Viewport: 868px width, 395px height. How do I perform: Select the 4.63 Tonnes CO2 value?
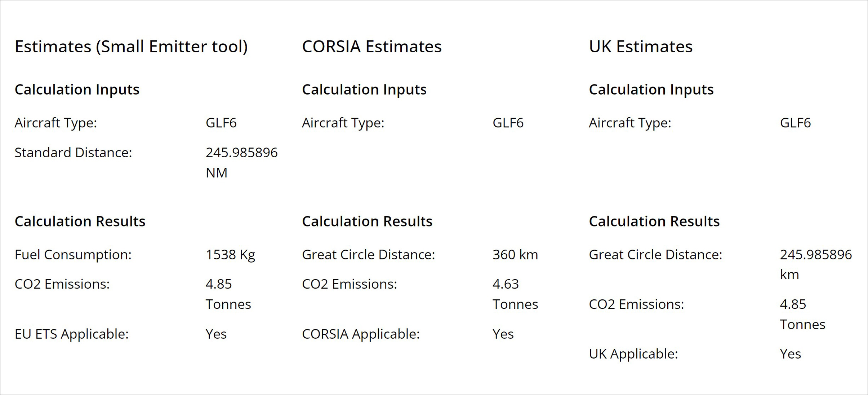click(x=515, y=294)
